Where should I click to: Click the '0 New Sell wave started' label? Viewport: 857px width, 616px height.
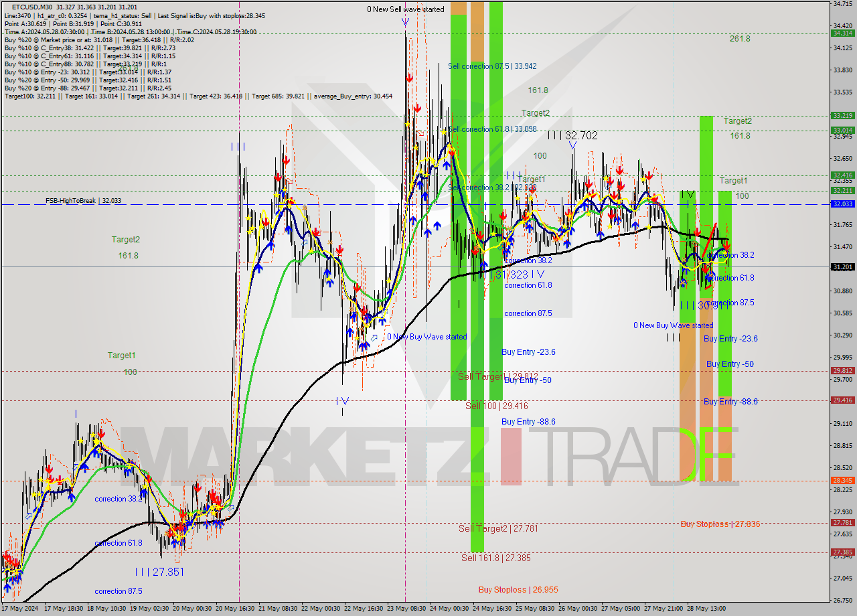point(405,9)
